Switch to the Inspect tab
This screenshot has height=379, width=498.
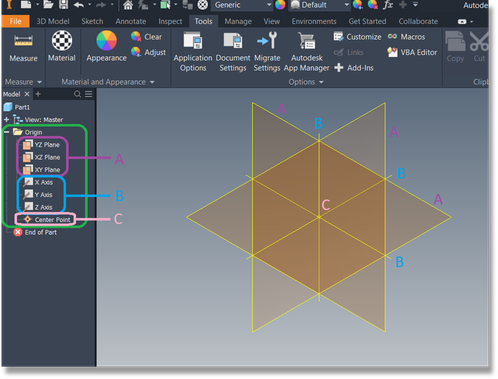coord(170,21)
